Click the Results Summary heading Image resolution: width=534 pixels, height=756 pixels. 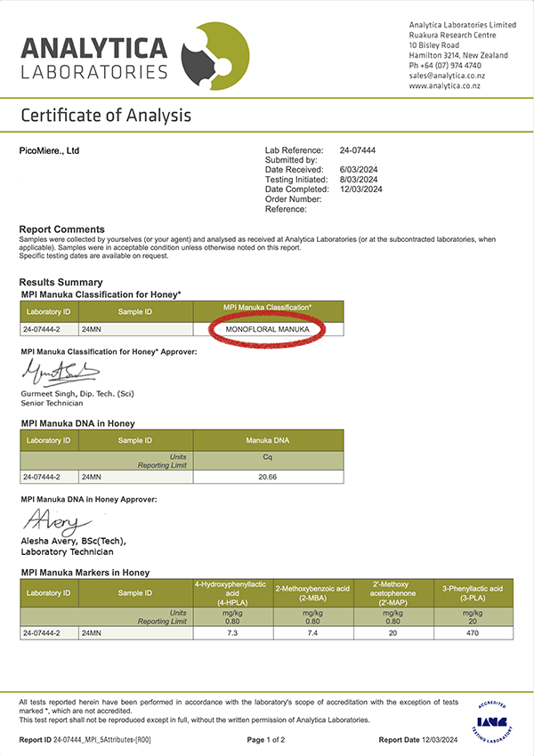click(x=61, y=283)
